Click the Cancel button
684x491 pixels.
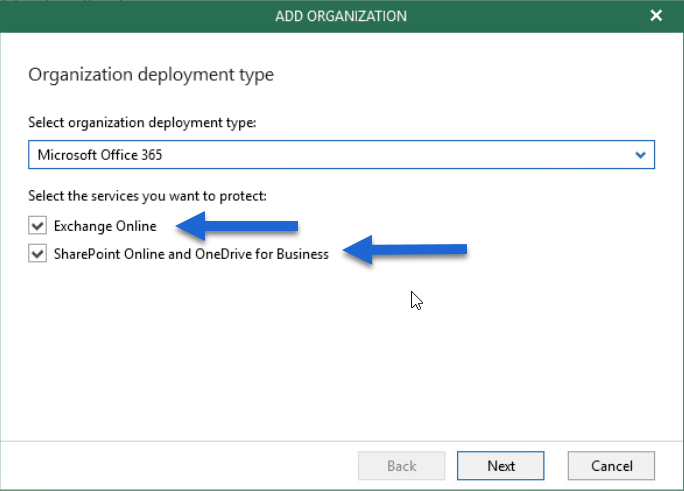pyautogui.click(x=611, y=466)
